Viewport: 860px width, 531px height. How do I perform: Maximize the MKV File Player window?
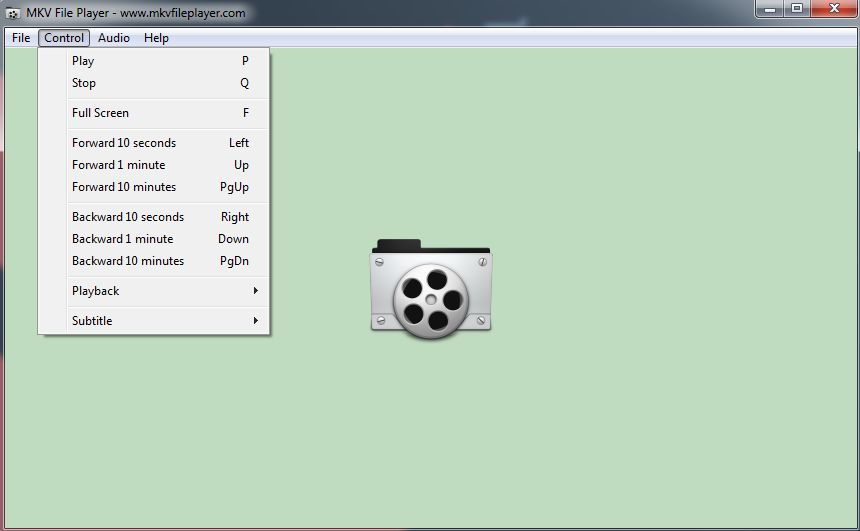797,9
